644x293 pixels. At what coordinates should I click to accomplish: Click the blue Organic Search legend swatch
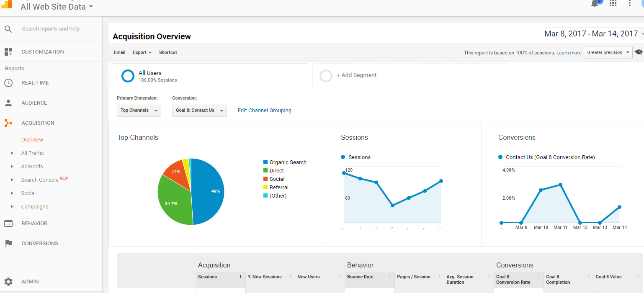265,162
